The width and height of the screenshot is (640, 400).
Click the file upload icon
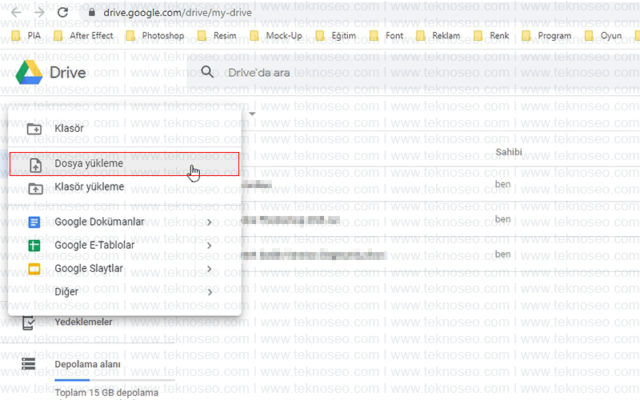coord(36,165)
